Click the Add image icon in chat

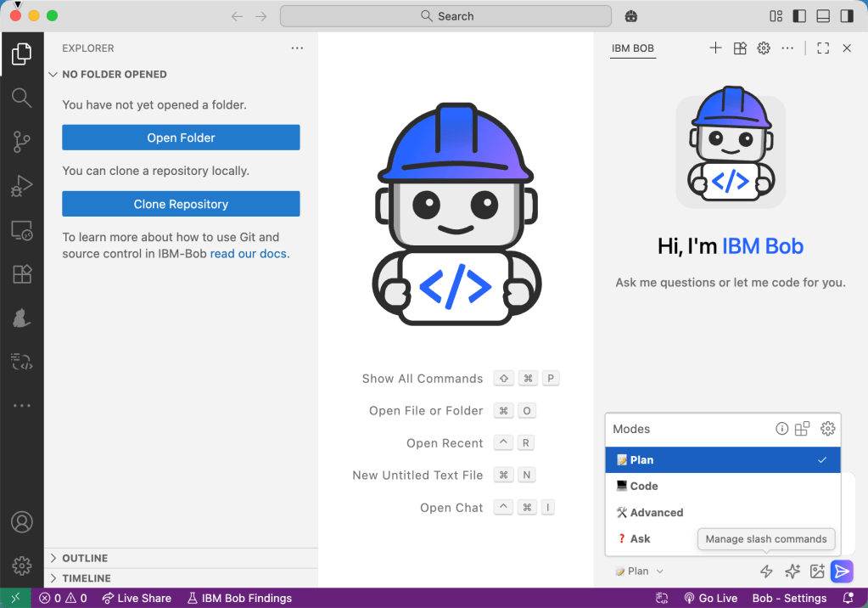(x=817, y=571)
